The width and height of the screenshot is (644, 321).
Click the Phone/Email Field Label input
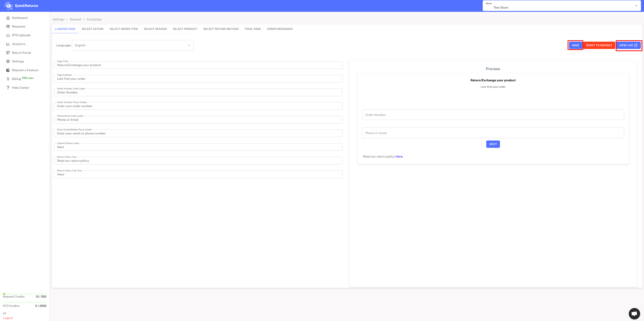[x=198, y=120]
